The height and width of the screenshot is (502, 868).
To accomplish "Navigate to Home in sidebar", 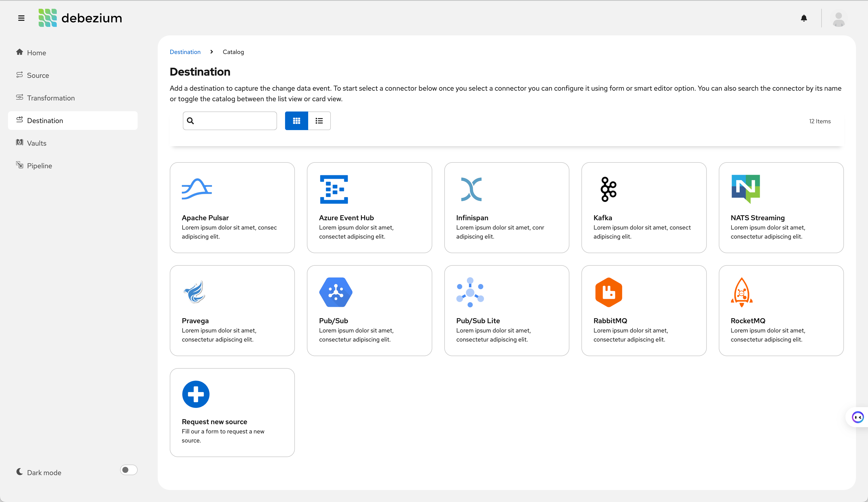I will click(36, 52).
